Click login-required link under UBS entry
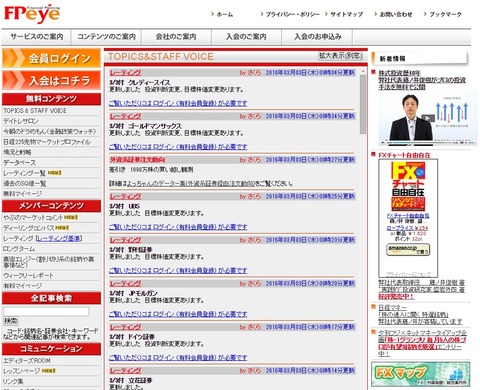The image size is (480, 390). click(178, 227)
